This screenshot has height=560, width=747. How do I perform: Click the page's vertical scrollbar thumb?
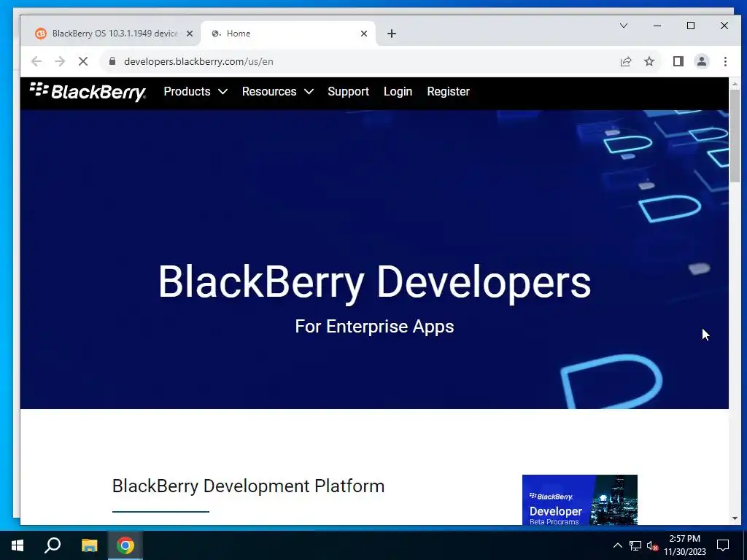(x=735, y=135)
